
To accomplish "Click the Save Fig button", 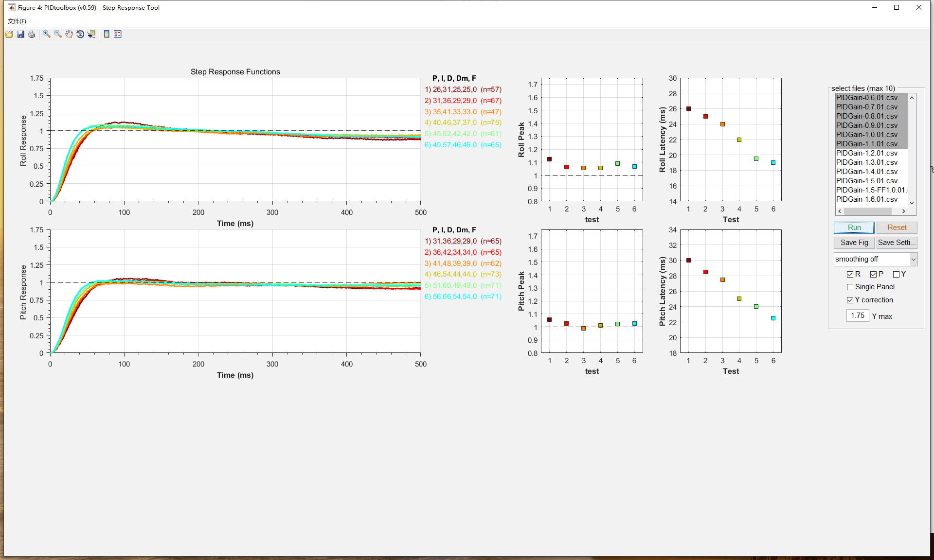I will point(854,243).
